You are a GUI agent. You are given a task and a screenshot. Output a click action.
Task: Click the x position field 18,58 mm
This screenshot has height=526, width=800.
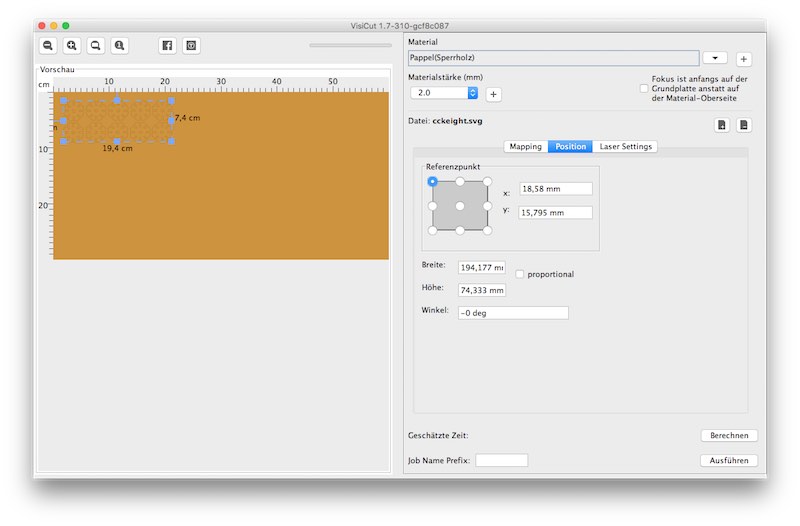pyautogui.click(x=556, y=189)
